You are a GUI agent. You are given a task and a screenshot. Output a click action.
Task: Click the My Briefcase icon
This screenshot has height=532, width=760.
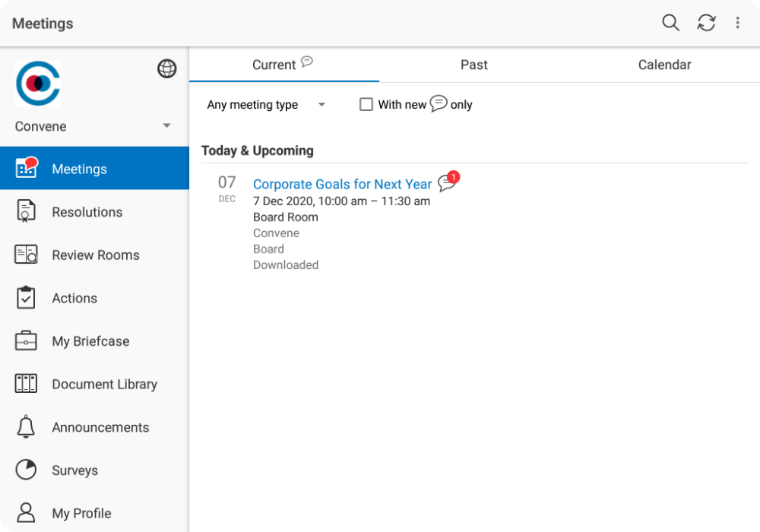coord(26,341)
